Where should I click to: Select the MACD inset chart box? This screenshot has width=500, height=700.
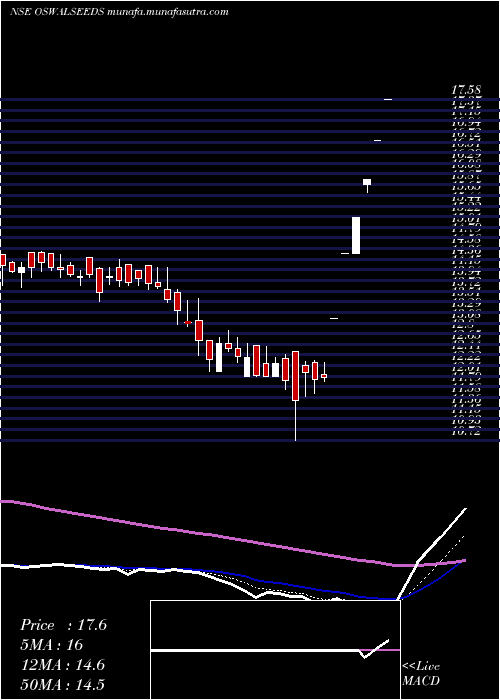point(275,650)
